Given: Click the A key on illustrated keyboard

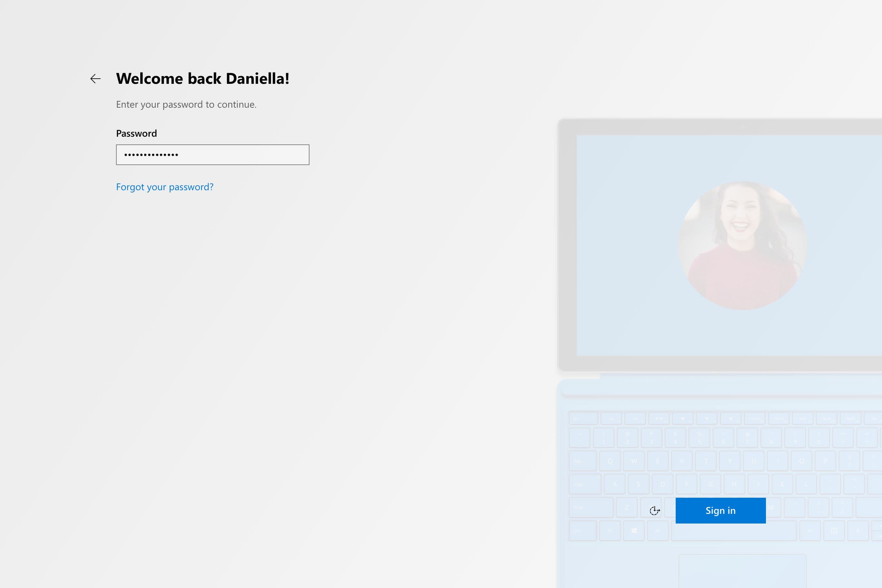Looking at the screenshot, I should click(615, 484).
